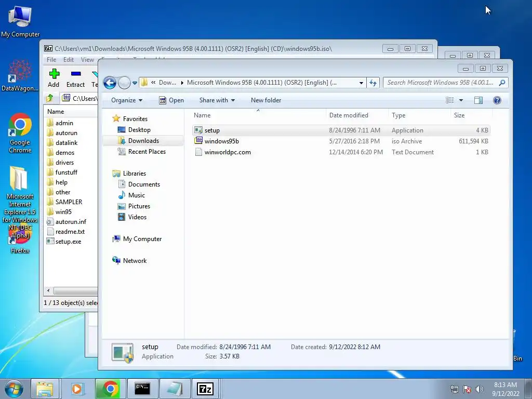Toggle the preview pane
This screenshot has width=532, height=399.
coord(478,100)
